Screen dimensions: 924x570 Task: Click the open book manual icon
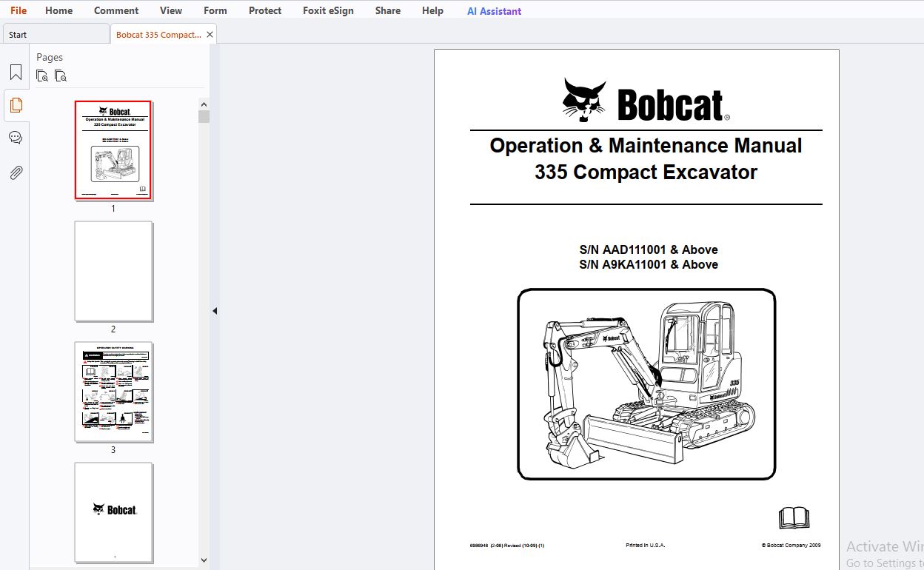[x=794, y=517]
